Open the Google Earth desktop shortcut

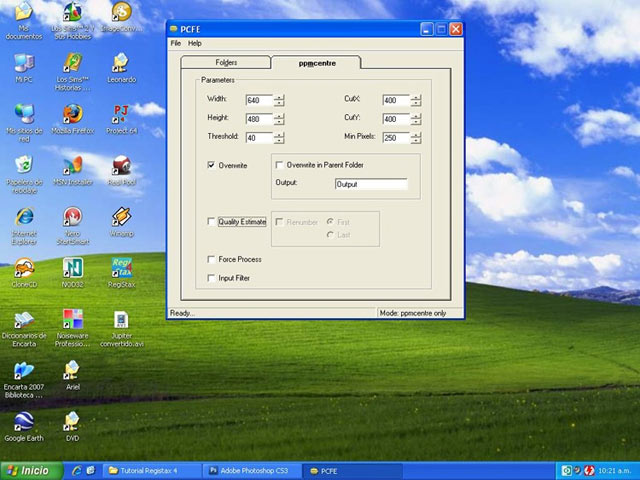click(x=23, y=421)
